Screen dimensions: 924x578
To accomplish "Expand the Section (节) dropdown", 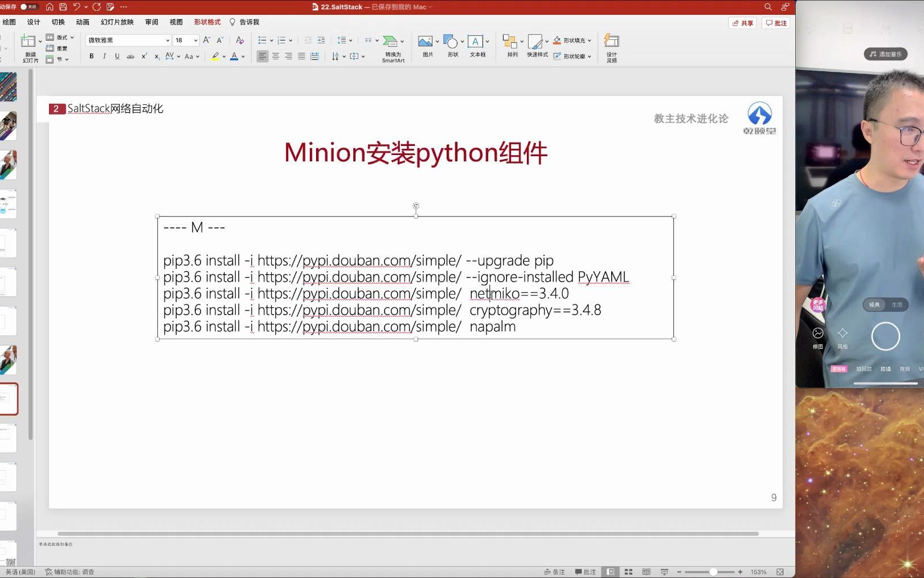I will 57,59.
